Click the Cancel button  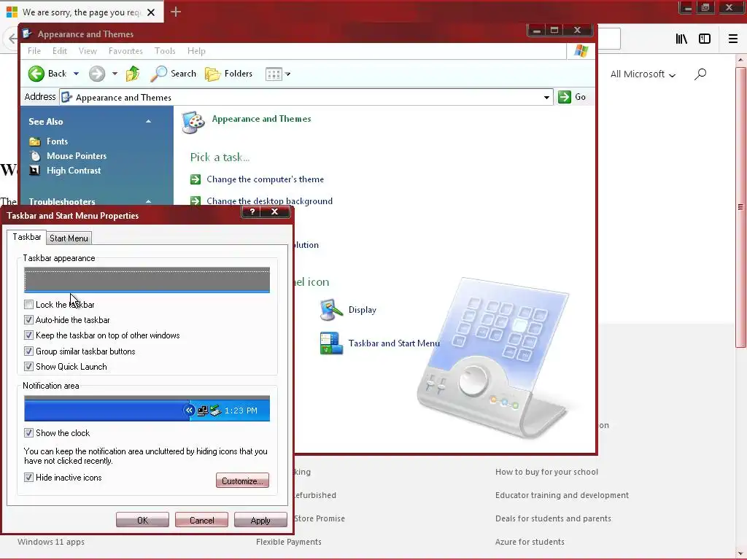pos(201,520)
